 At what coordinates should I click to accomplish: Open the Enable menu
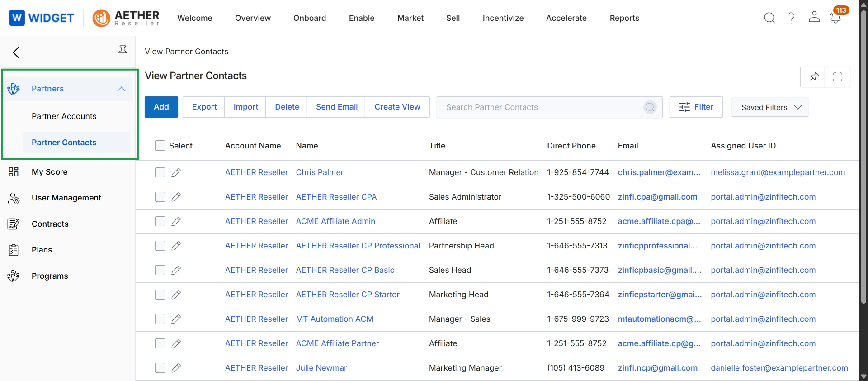point(362,18)
